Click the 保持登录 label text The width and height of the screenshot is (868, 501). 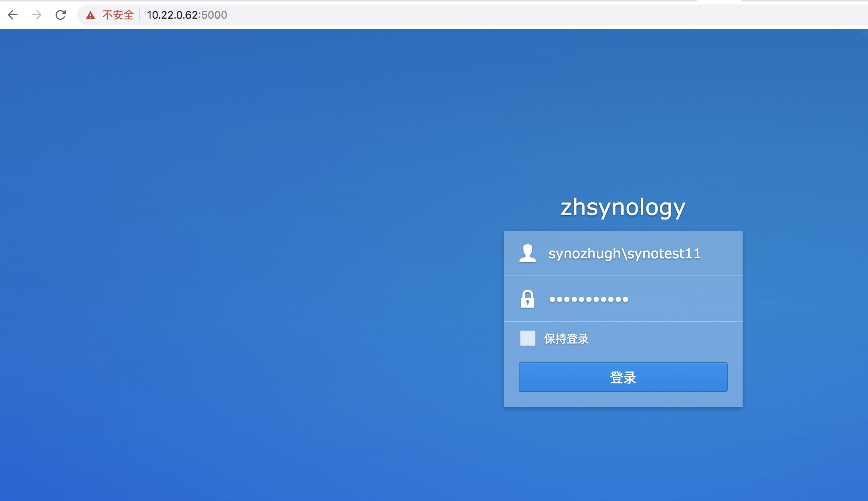coord(566,339)
